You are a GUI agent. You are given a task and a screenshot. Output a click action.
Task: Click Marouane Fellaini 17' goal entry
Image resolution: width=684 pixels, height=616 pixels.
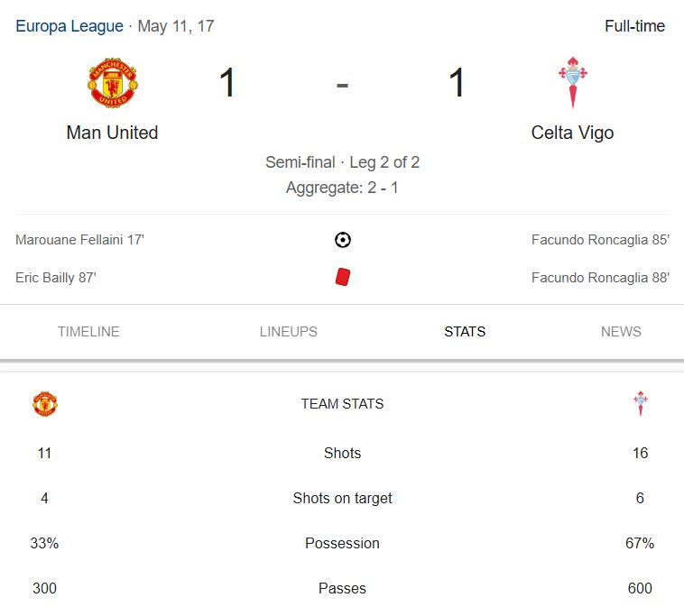click(79, 240)
